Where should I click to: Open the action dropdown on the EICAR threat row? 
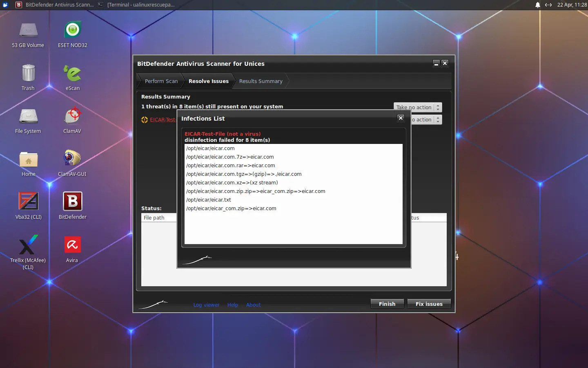click(427, 119)
